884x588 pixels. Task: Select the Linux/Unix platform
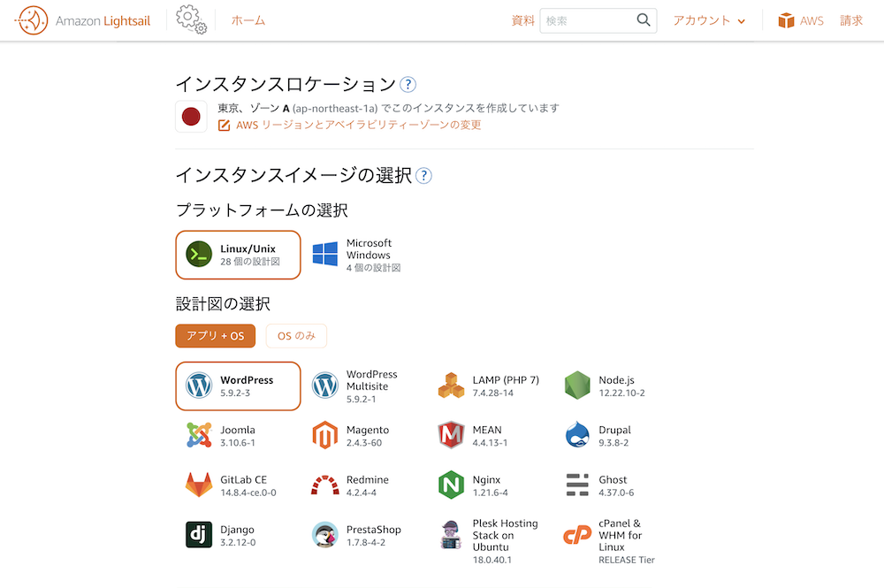[x=238, y=255]
